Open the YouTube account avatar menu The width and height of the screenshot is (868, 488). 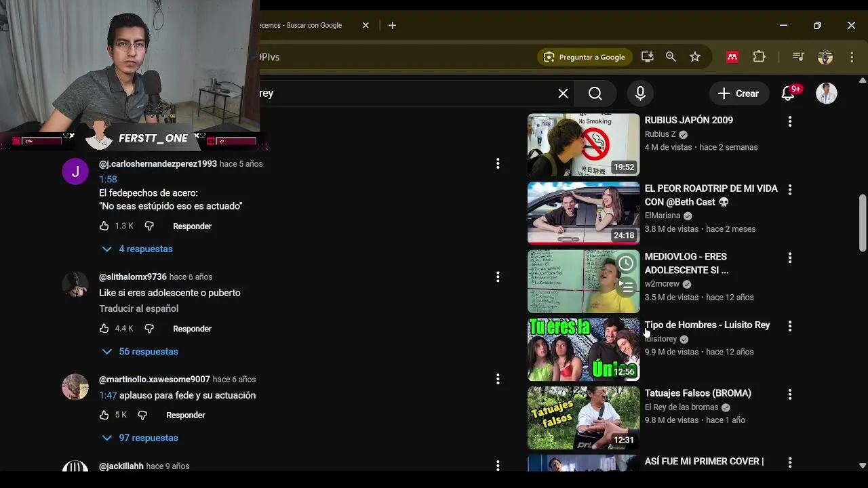click(x=826, y=94)
